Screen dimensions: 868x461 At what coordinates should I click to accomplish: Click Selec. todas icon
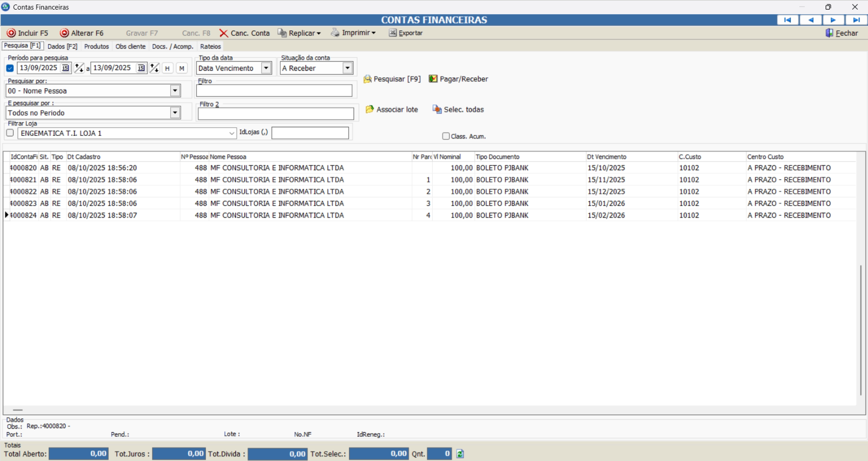coord(437,110)
